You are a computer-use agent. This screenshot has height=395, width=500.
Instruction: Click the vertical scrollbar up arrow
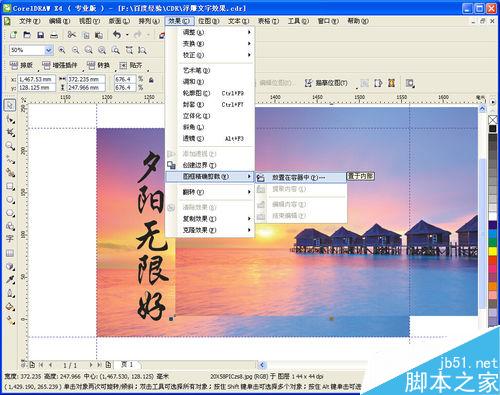[x=482, y=108]
